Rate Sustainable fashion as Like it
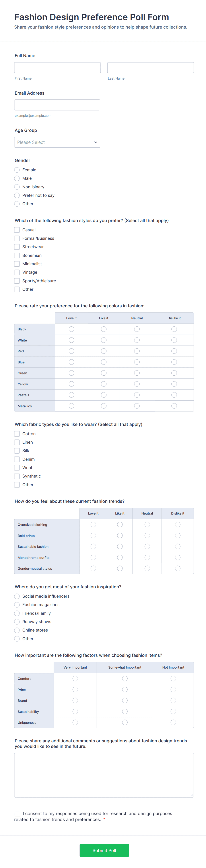The width and height of the screenshot is (206, 868). click(120, 546)
